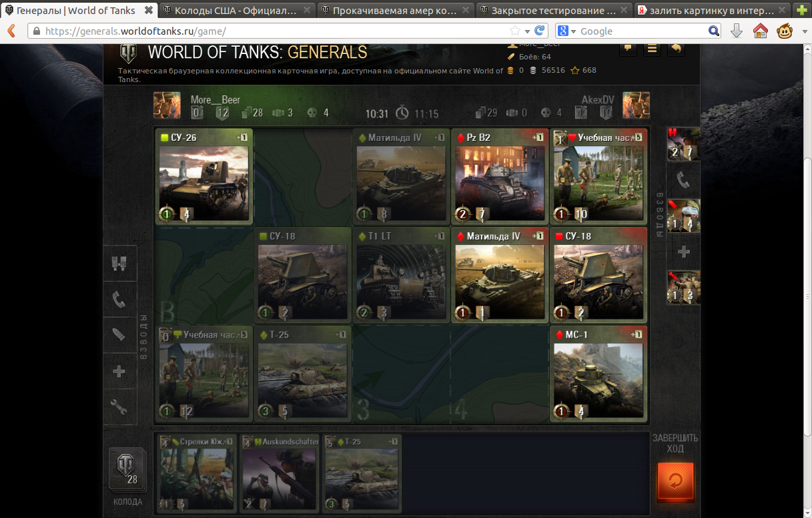
Task: Select the green Матильда IV card
Action: coord(401,176)
